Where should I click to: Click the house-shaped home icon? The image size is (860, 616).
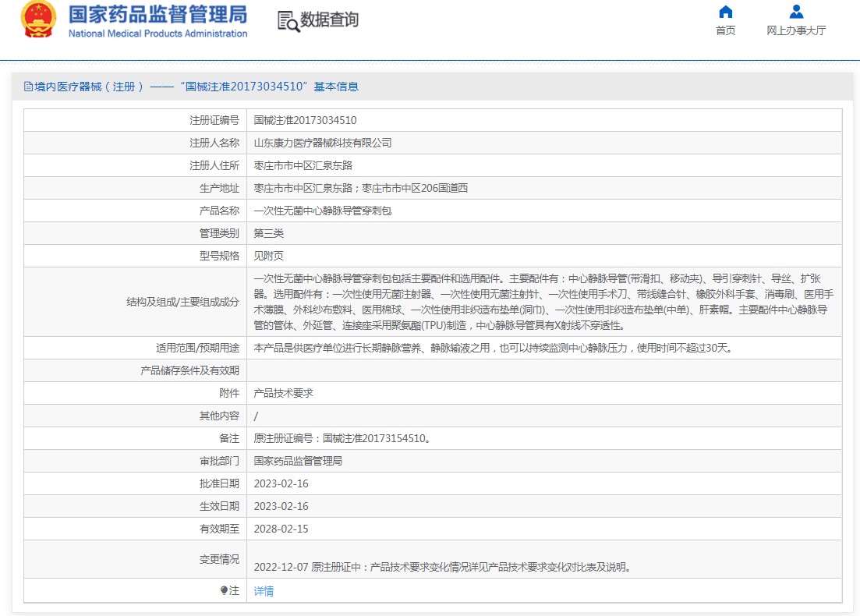click(725, 12)
